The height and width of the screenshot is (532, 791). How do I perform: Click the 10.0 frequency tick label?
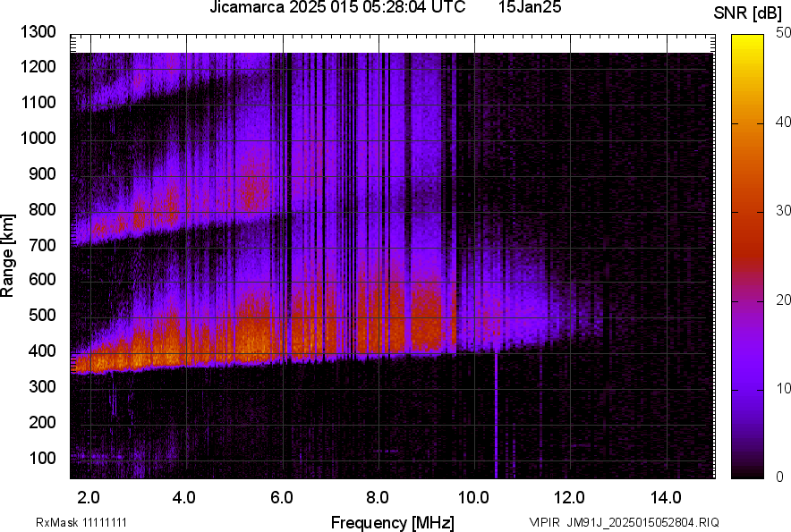(x=473, y=497)
